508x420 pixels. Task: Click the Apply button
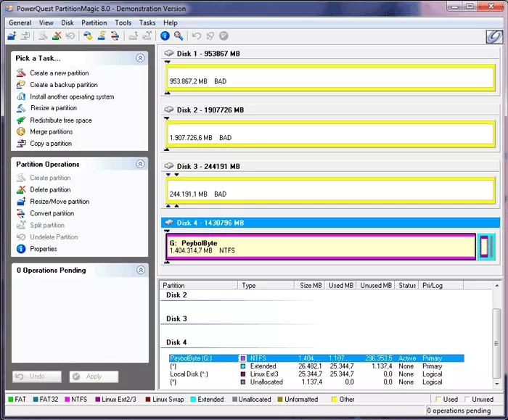point(94,376)
